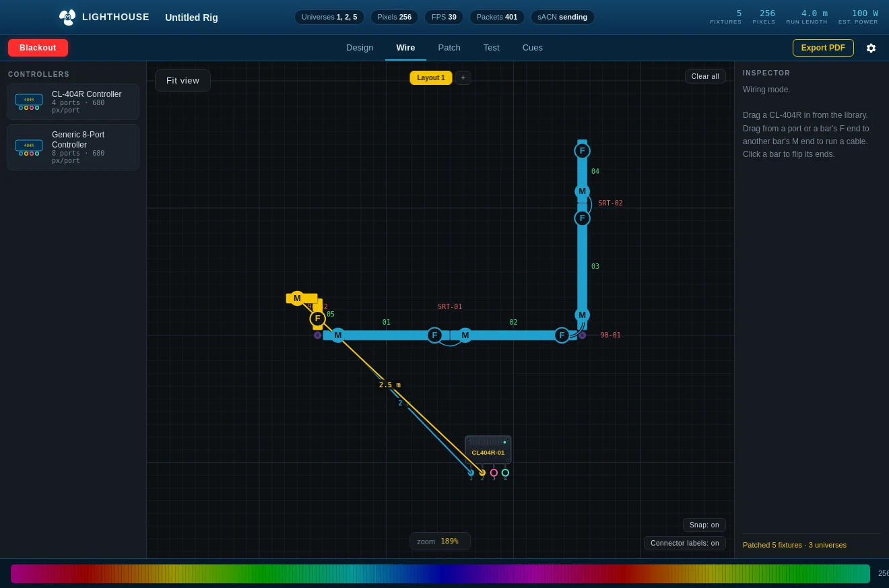The height and width of the screenshot is (588, 889).
Task: Click Export PDF
Action: [823, 48]
